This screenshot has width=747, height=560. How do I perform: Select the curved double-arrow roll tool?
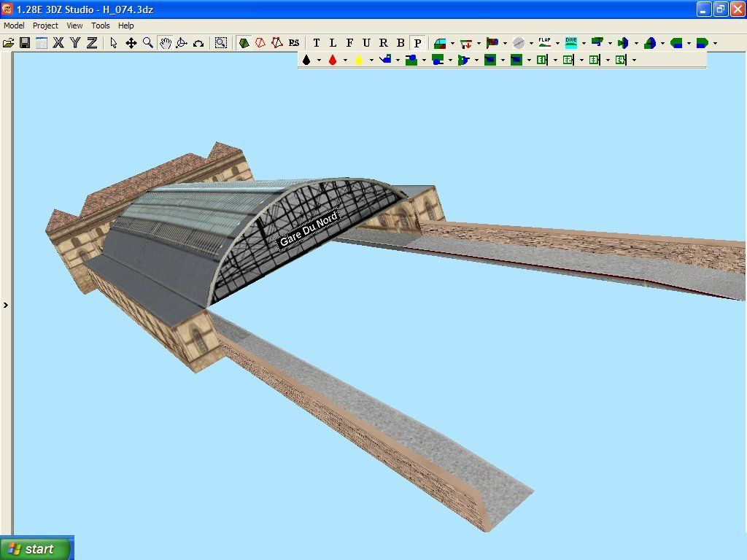pyautogui.click(x=198, y=43)
